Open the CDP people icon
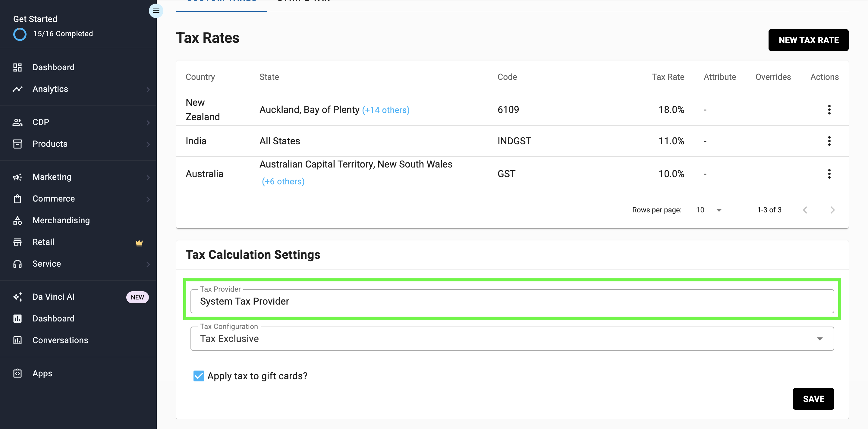 click(17, 122)
